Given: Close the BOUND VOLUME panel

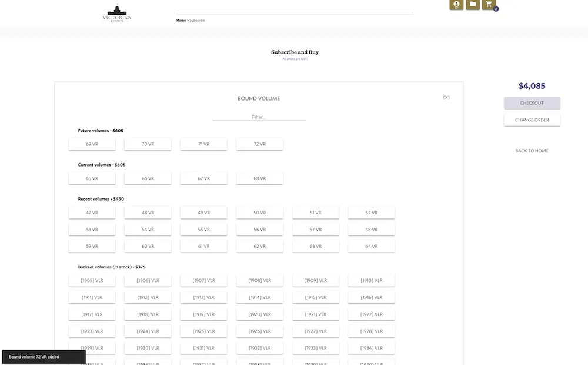Looking at the screenshot, I should click(446, 97).
